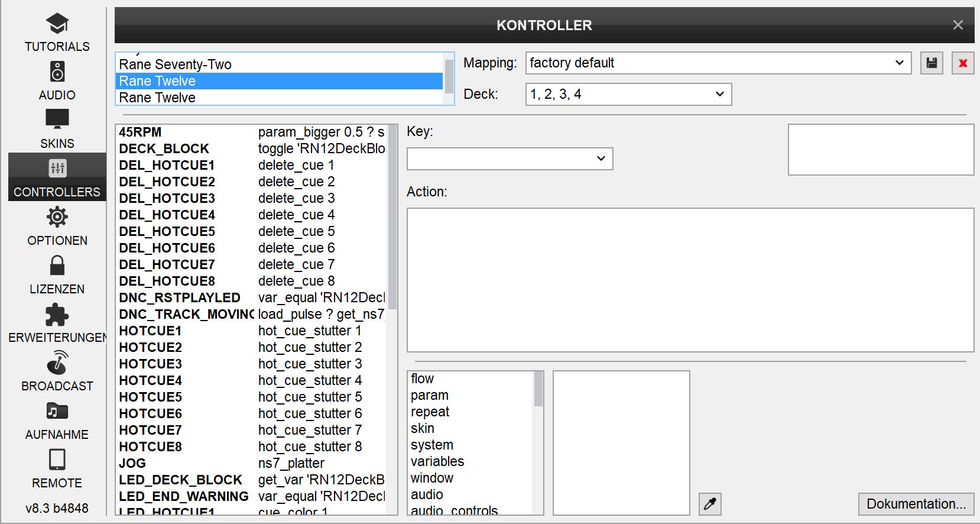The image size is (980, 524).
Task: Expand the Deck 1, 2, 3, 4 dropdown
Action: [x=628, y=94]
